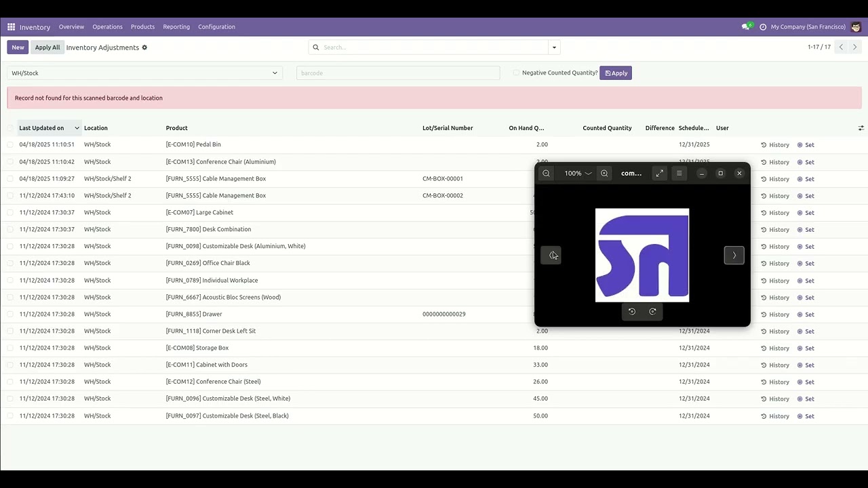Open the Inventory Adjustments gear settings
Image resolution: width=868 pixels, height=488 pixels.
tap(144, 47)
